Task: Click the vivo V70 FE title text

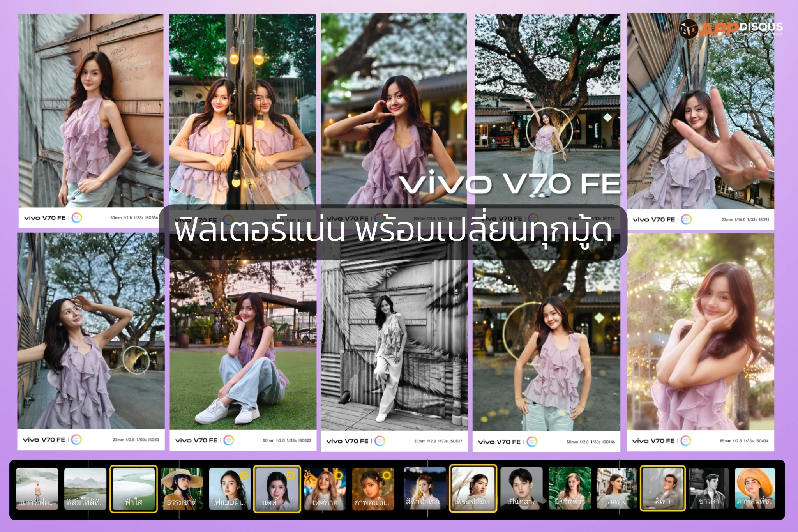Action: pyautogui.click(x=510, y=183)
